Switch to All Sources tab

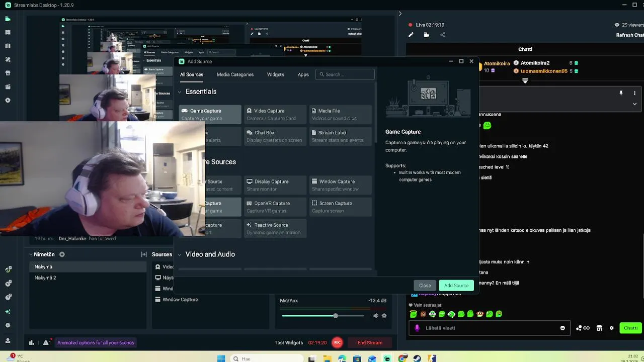[x=192, y=74]
